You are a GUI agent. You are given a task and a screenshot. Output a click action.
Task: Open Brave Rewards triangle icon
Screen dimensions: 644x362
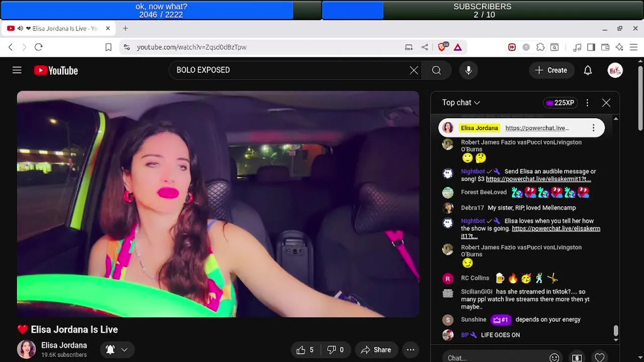point(458,47)
